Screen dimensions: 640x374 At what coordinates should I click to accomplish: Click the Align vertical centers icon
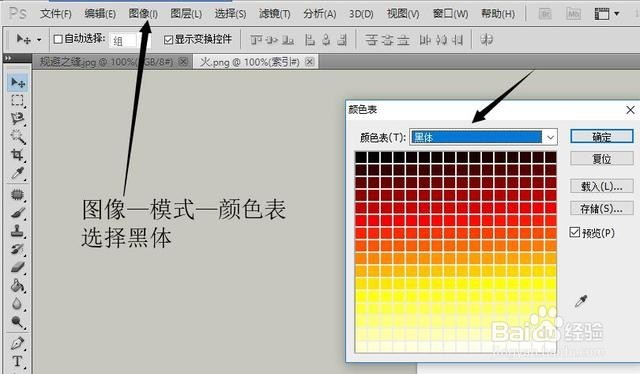[x=272, y=40]
